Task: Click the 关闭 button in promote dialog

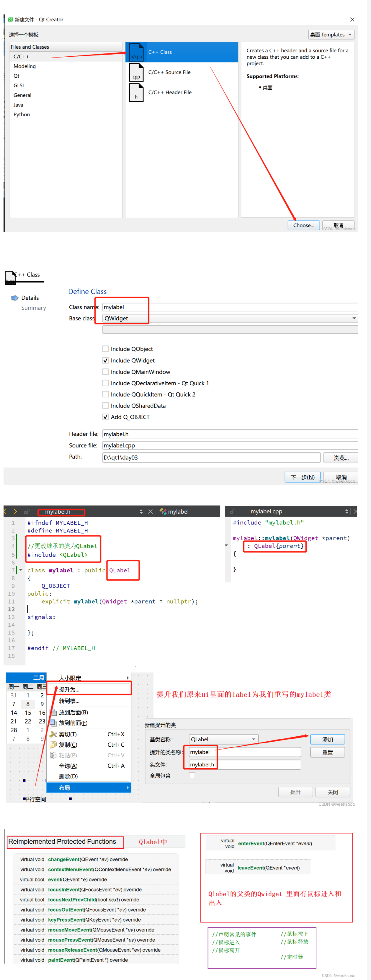Action: point(333,792)
